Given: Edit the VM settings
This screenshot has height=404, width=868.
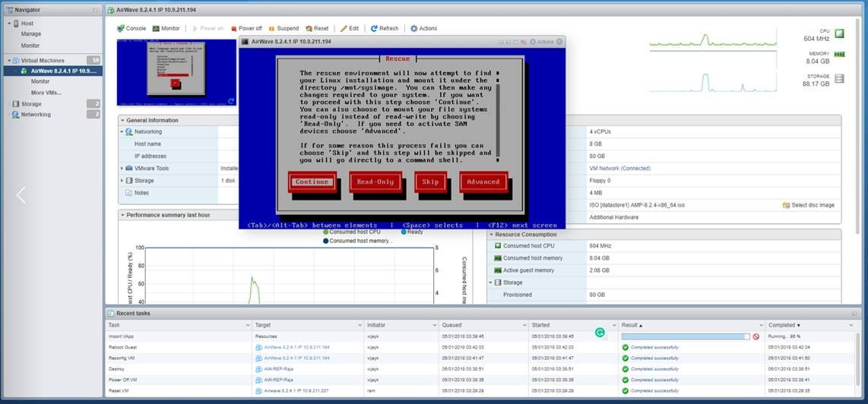Looking at the screenshot, I should coord(350,28).
